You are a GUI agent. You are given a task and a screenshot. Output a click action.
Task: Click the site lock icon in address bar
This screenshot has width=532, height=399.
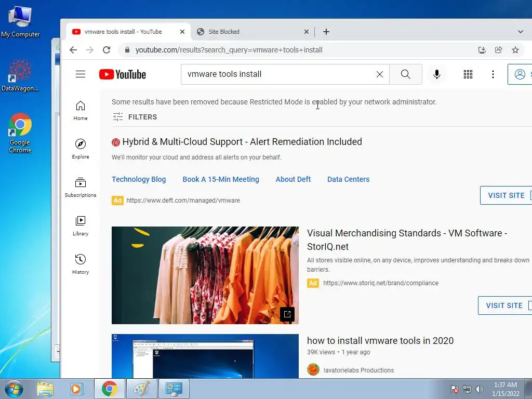coord(127,50)
